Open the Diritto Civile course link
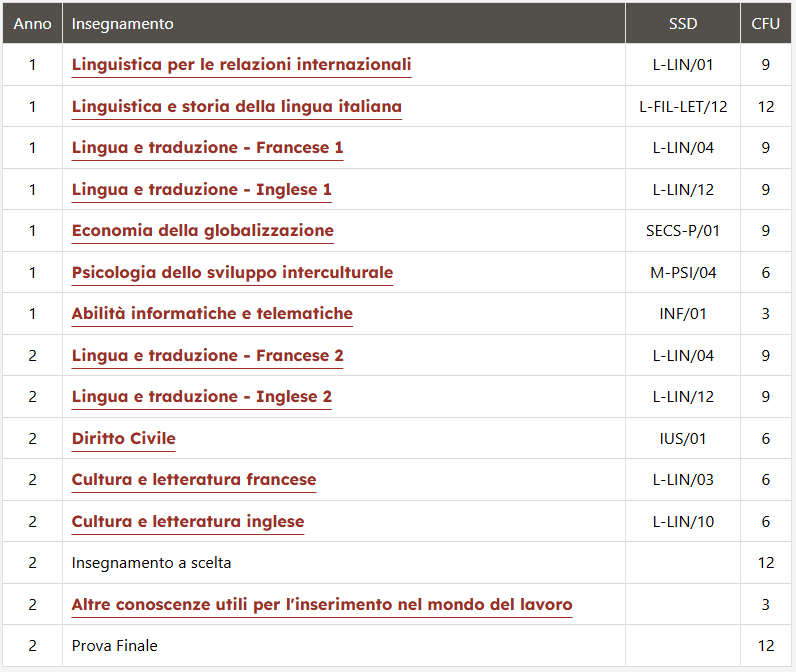Image resolution: width=796 pixels, height=672 pixels. (x=123, y=439)
